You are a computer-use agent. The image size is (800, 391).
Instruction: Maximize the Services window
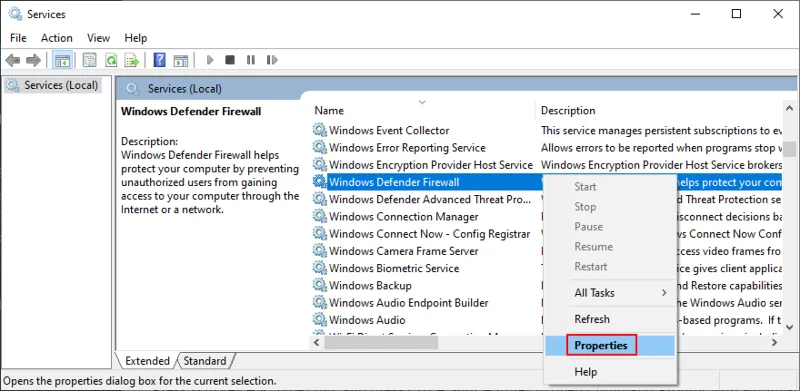pos(736,14)
